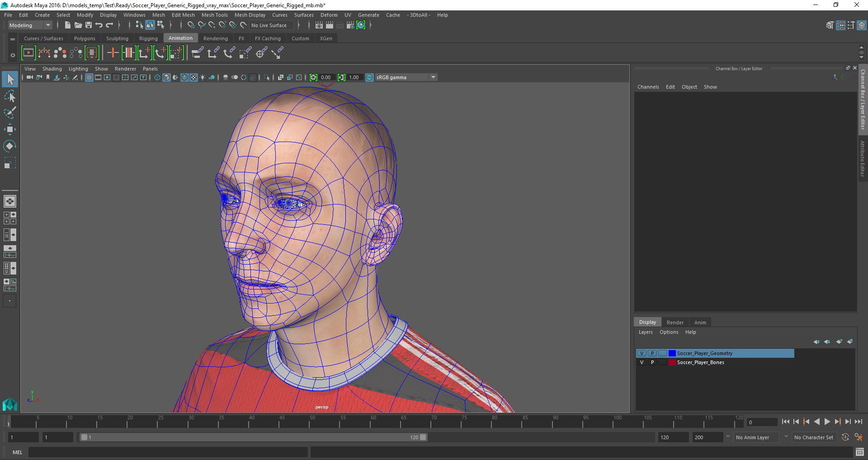Select single perspective layout icon
The image size is (868, 460).
pyautogui.click(x=10, y=201)
